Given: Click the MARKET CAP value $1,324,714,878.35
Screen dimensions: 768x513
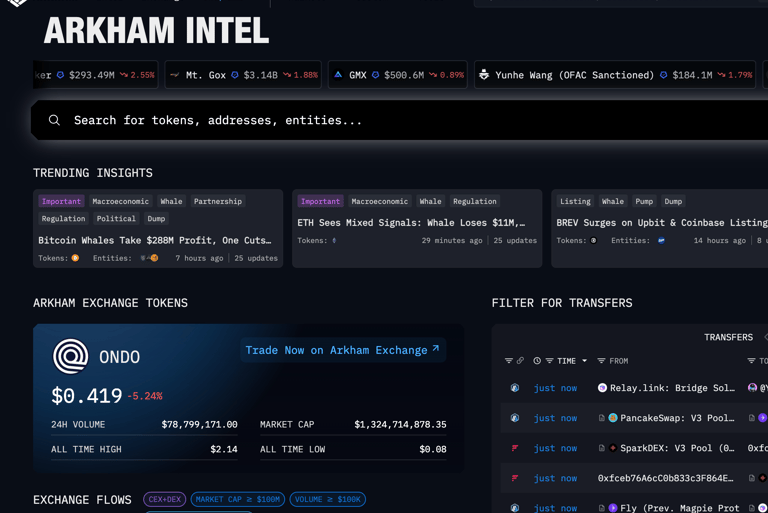Looking at the screenshot, I should [400, 424].
